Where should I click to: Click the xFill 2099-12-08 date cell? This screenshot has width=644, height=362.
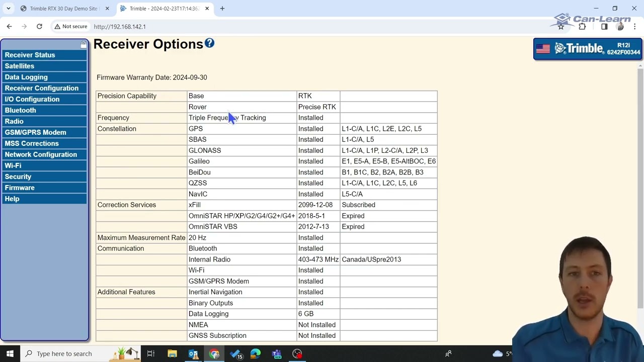318,205
